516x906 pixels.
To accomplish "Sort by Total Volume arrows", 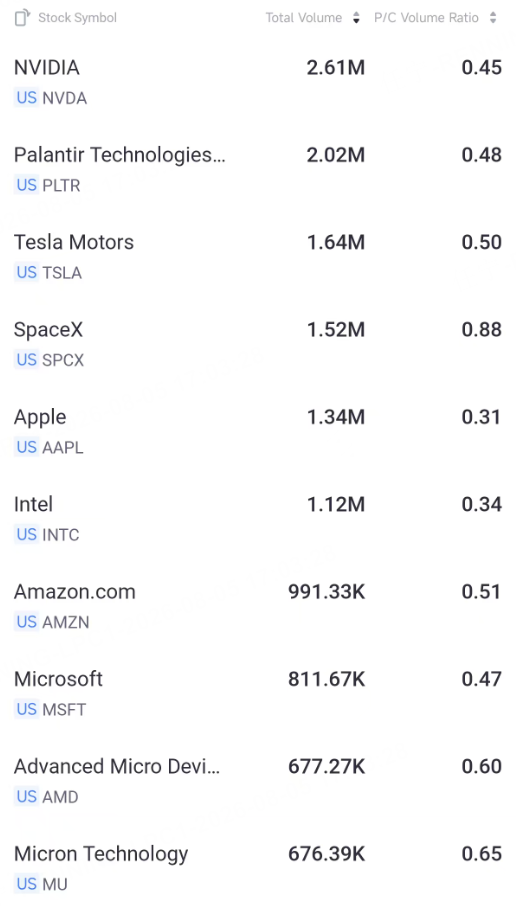I will 356,18.
